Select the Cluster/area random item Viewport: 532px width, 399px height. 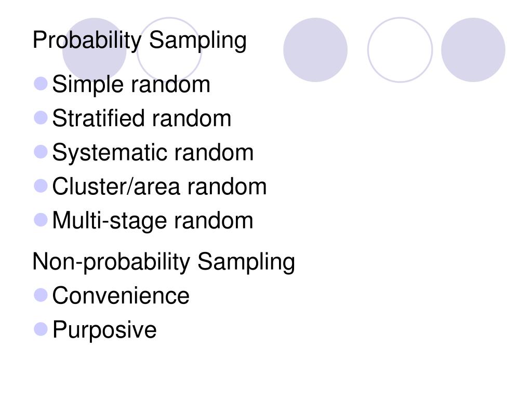pyautogui.click(x=159, y=187)
